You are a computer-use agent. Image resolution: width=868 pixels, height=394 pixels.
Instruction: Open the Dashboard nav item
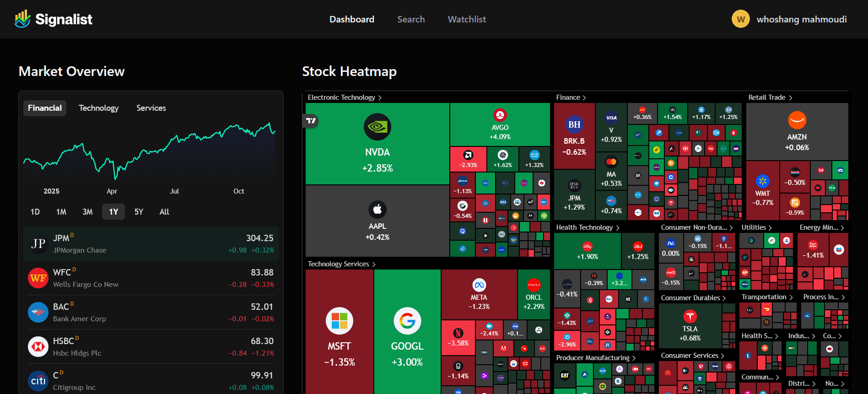pyautogui.click(x=352, y=19)
